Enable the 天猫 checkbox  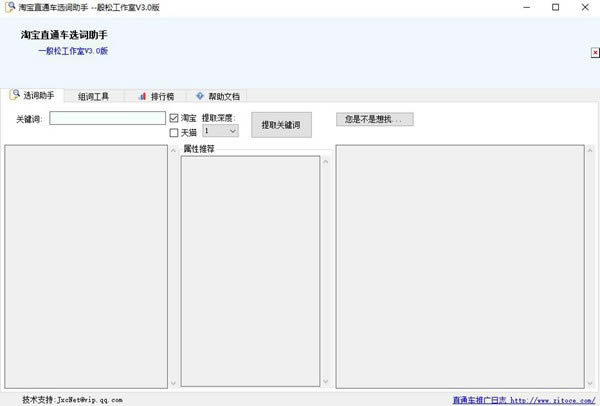coord(174,132)
